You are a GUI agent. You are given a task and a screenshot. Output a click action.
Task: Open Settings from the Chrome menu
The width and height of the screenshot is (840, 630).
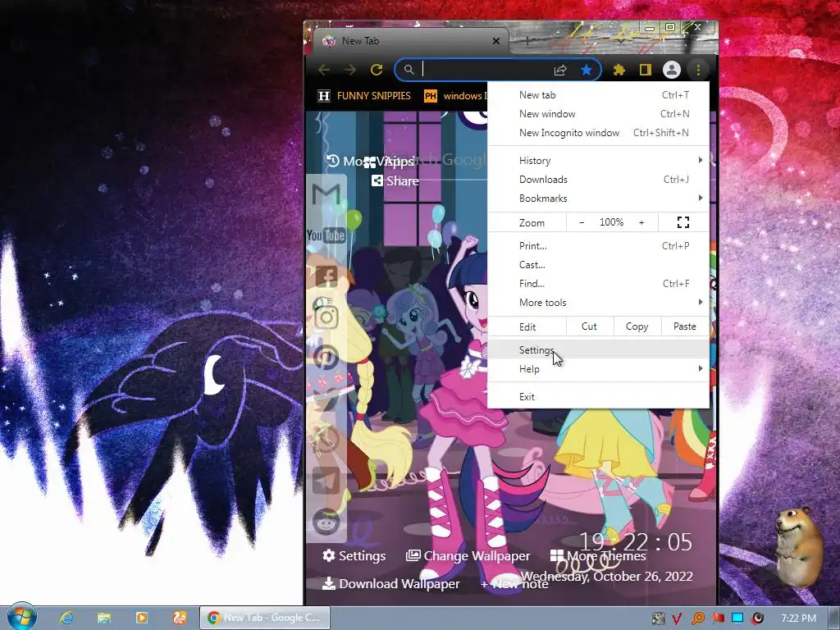point(598,349)
